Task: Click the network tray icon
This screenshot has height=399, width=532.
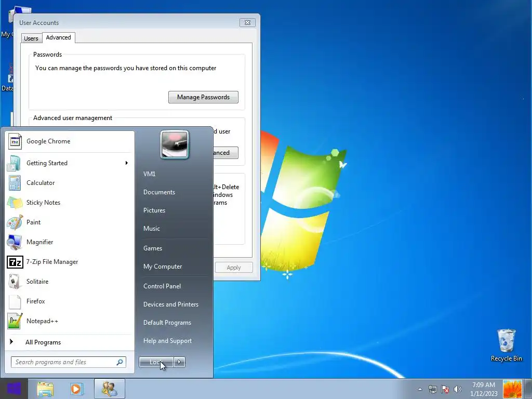Action: [433, 389]
